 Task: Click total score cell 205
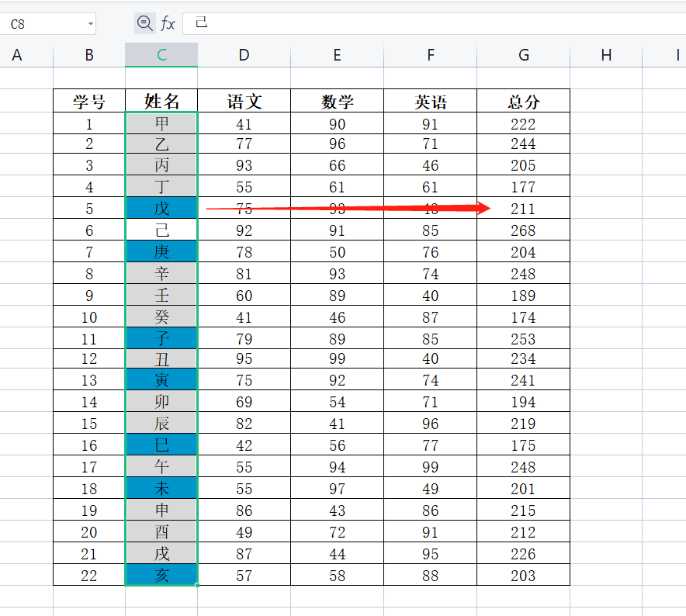tap(524, 164)
